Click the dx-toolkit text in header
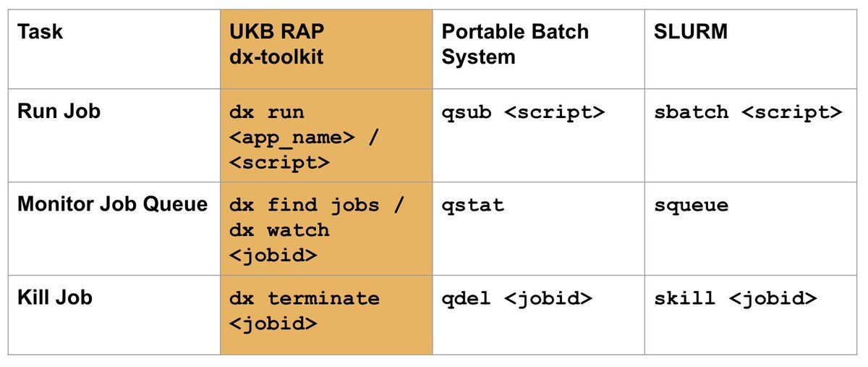 [x=276, y=57]
